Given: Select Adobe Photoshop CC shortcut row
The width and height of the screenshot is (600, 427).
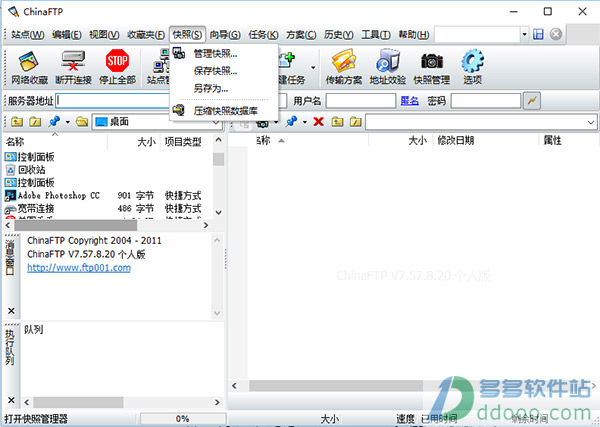Looking at the screenshot, I should 59,196.
